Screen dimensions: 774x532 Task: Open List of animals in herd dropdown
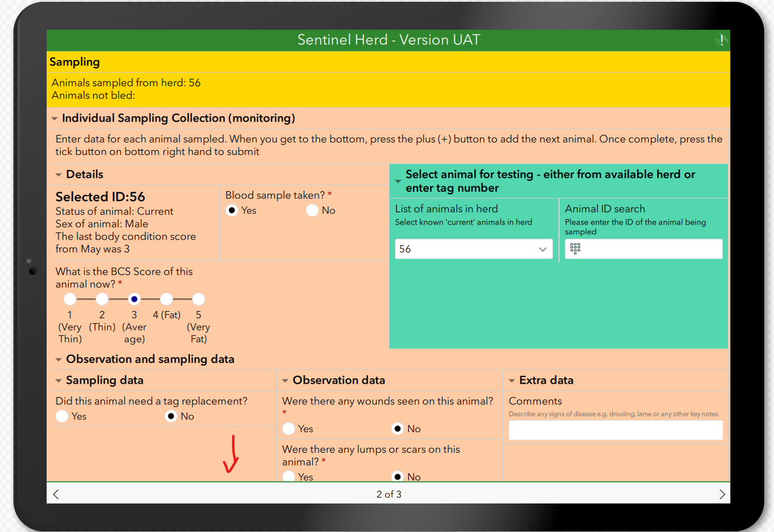coord(474,249)
